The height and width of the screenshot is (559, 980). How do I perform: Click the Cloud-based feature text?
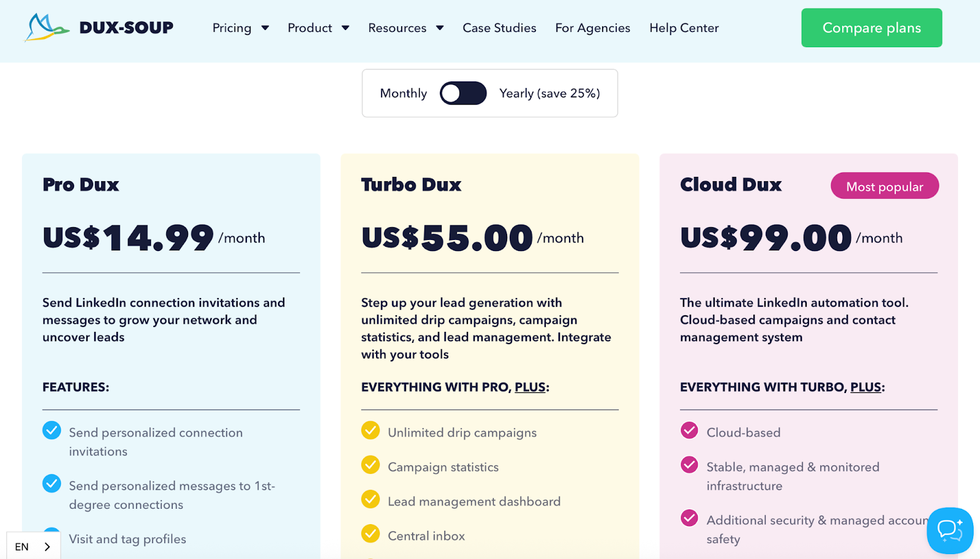point(744,432)
